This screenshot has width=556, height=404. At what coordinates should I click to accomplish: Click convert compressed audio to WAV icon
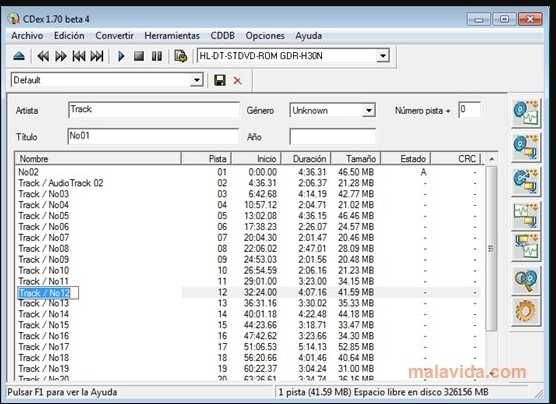click(526, 247)
